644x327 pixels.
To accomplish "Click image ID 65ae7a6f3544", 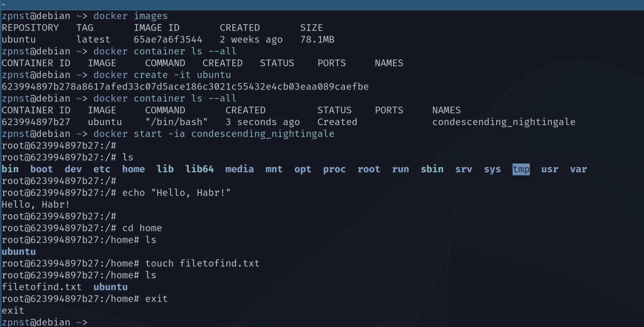I will 168,40.
